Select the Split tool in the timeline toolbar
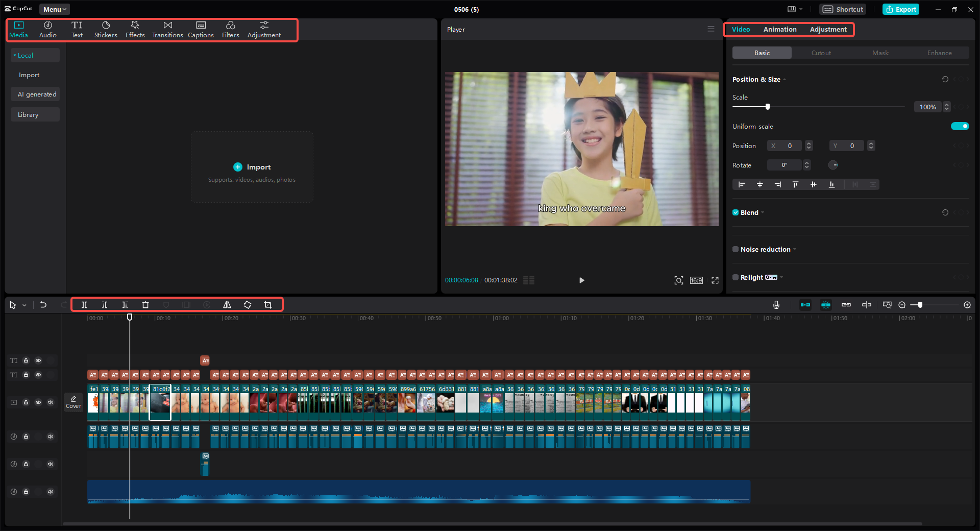Screen dimensions: 980x531 tap(84, 305)
